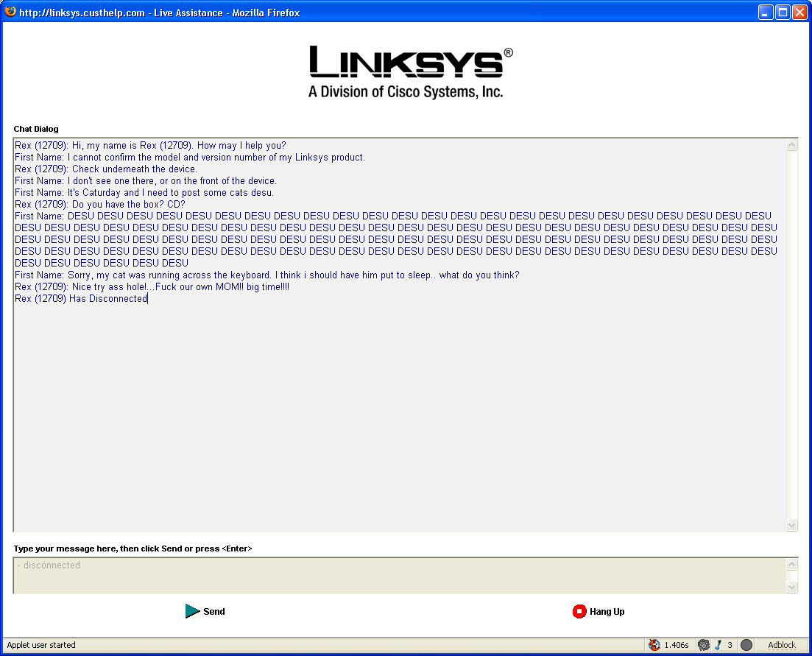The width and height of the screenshot is (812, 656).
Task: Click the down arrow of chat dialog scrollbar
Action: (792, 525)
